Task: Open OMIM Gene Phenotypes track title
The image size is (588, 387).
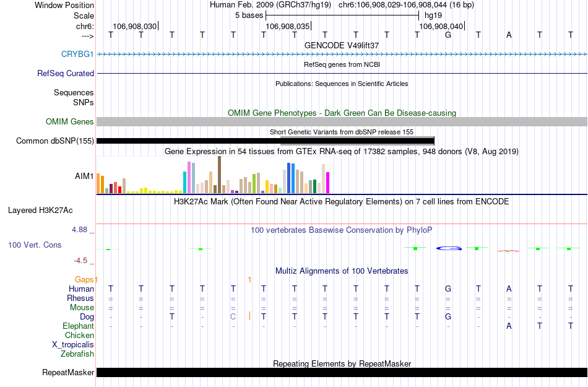Action: tap(342, 113)
